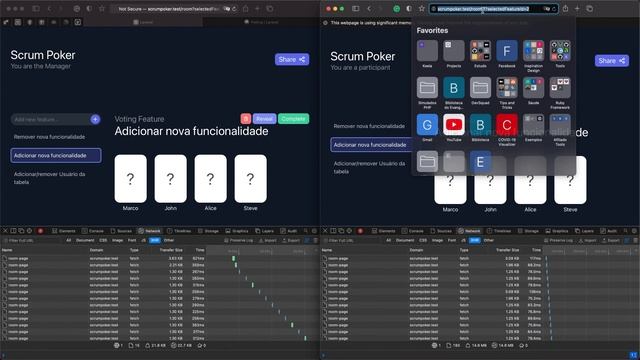Open the Simulados PHP favorites folder
This screenshot has height=360, width=640.
pos(427,87)
